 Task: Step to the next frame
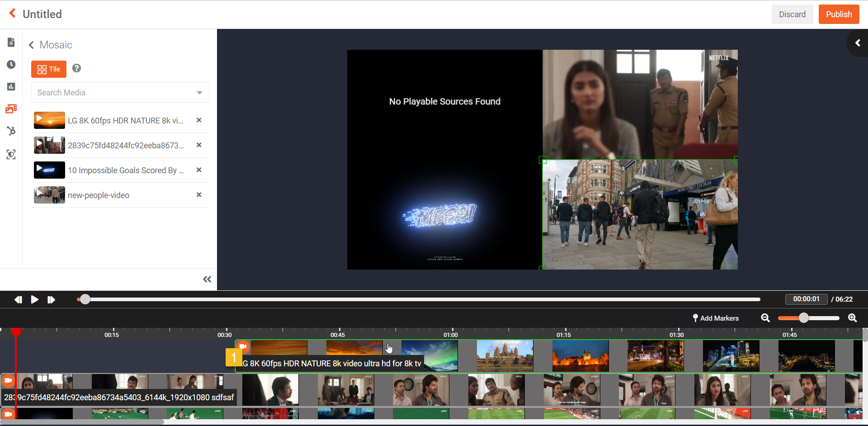click(x=51, y=300)
